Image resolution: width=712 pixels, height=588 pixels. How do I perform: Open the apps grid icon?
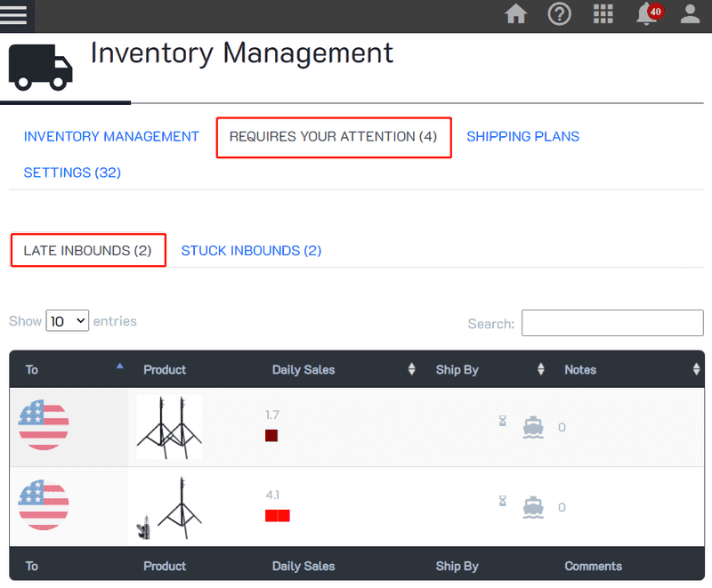pos(603,13)
